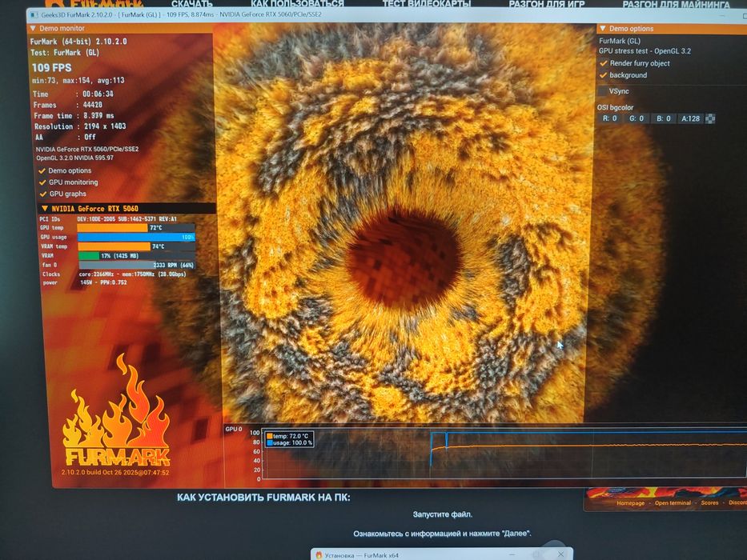Image resolution: width=747 pixels, height=560 pixels.
Task: Collapse the Demo monitor panel triangle
Action: (33, 29)
